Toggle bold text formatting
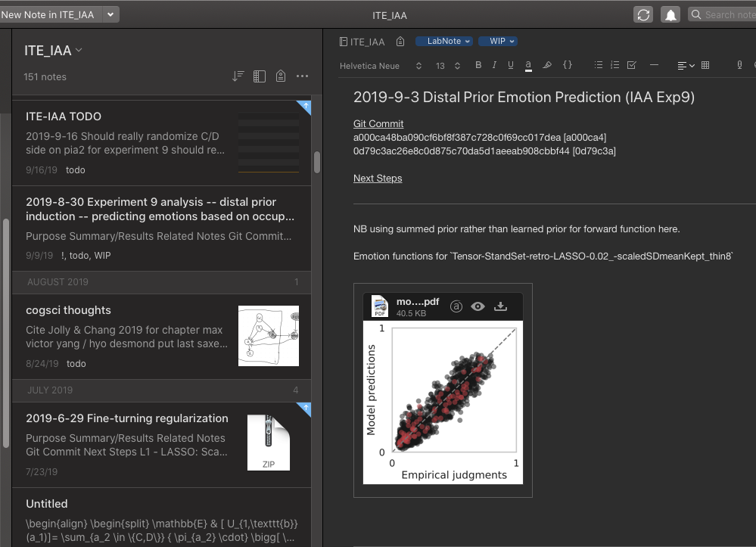Image resolution: width=756 pixels, height=547 pixels. pos(478,65)
